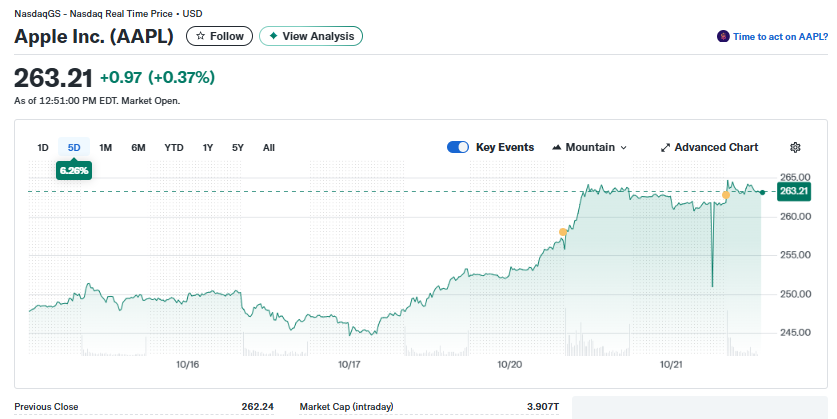Switch chart to 6M range

pos(138,148)
